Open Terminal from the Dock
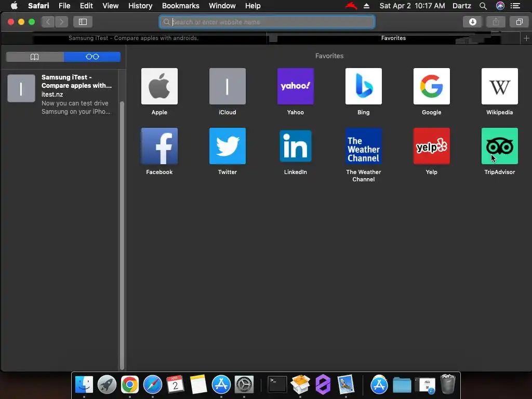 pos(277,385)
